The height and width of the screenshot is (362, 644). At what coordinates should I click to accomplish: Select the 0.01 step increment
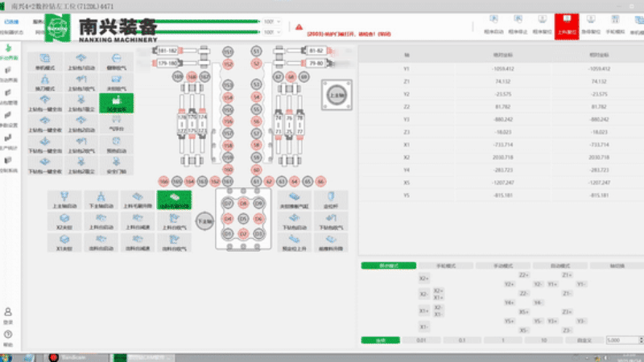(420, 340)
